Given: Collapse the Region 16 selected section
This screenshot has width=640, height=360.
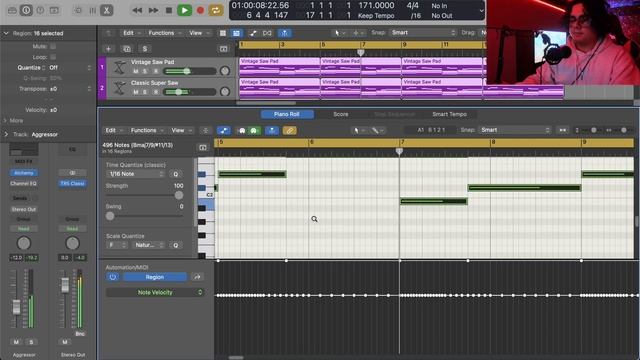Looking at the screenshot, I should [6, 33].
